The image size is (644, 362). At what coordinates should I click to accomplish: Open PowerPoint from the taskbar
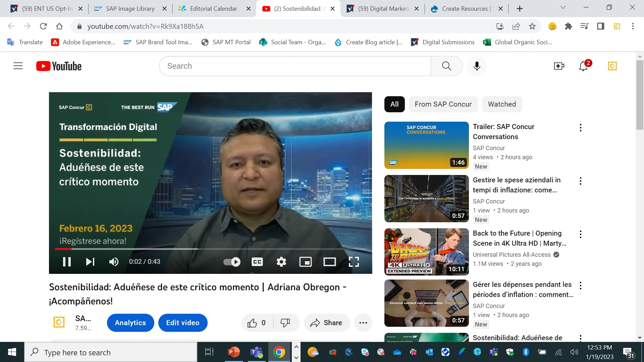234,352
